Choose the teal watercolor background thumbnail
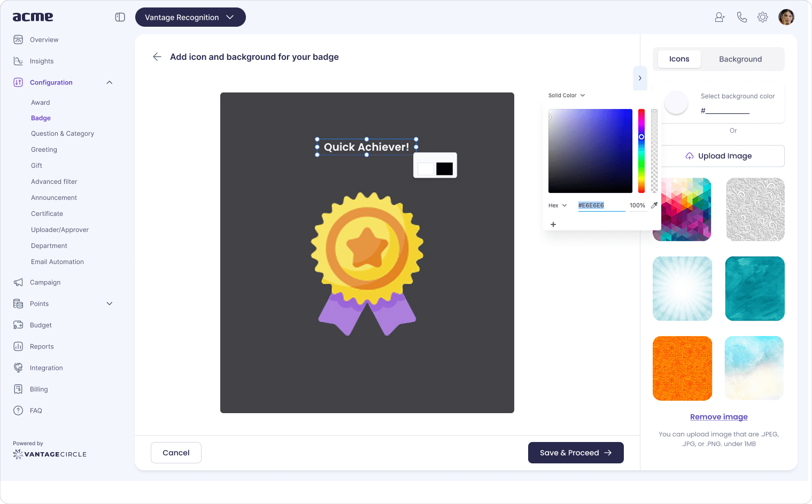Image resolution: width=812 pixels, height=504 pixels. point(755,289)
